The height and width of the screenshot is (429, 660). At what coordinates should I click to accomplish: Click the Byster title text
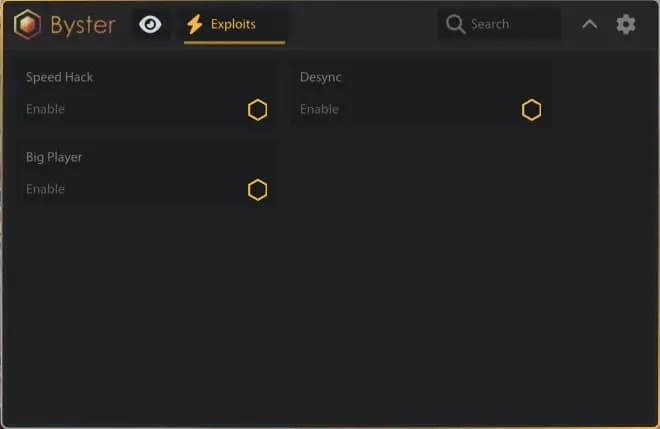[83, 25]
